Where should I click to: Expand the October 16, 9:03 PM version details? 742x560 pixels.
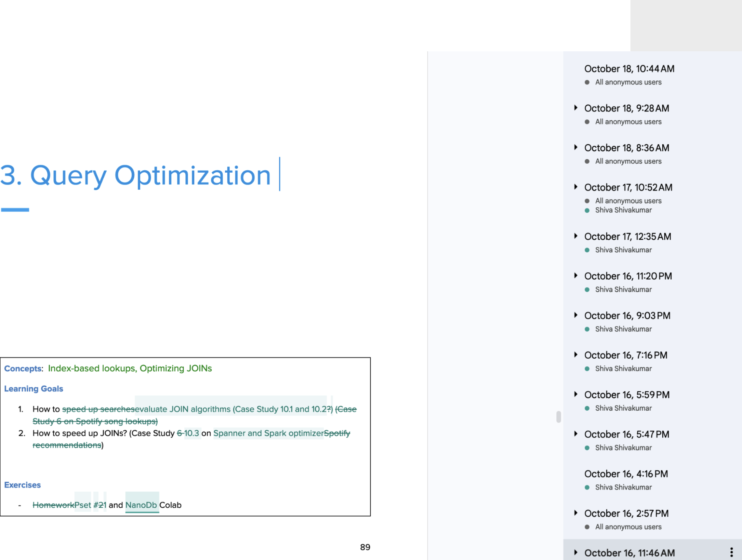click(x=576, y=315)
